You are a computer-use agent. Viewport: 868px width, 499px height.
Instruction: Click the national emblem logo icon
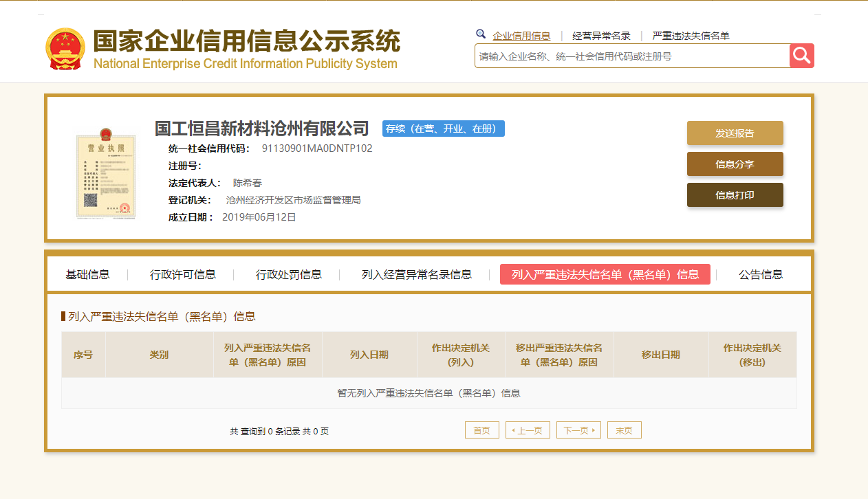coord(65,49)
